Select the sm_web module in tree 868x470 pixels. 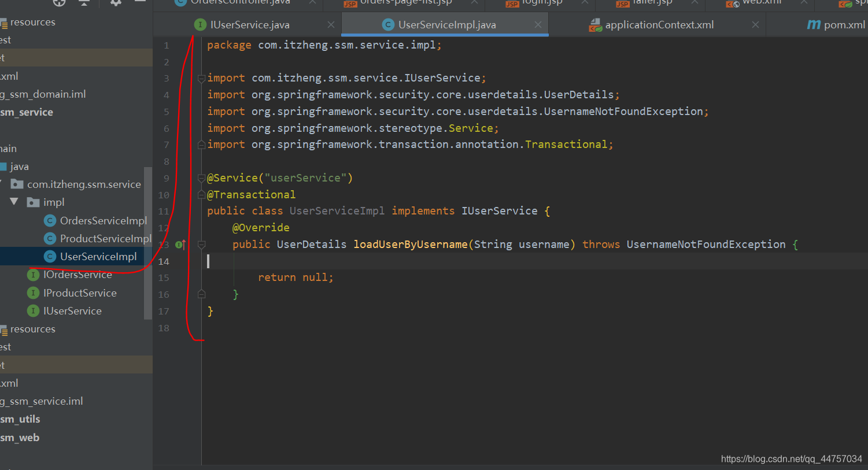[20, 438]
